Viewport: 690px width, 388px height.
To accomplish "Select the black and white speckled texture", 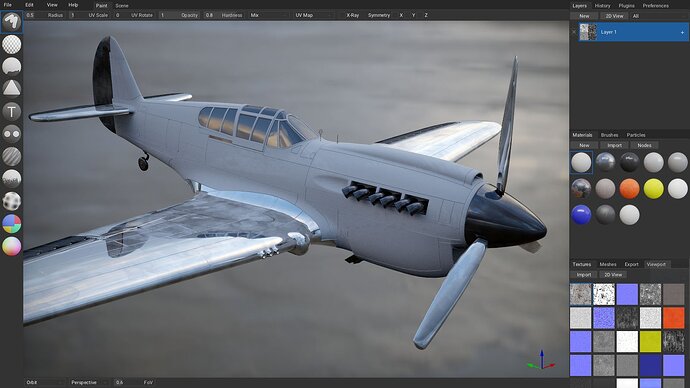I will (604, 294).
